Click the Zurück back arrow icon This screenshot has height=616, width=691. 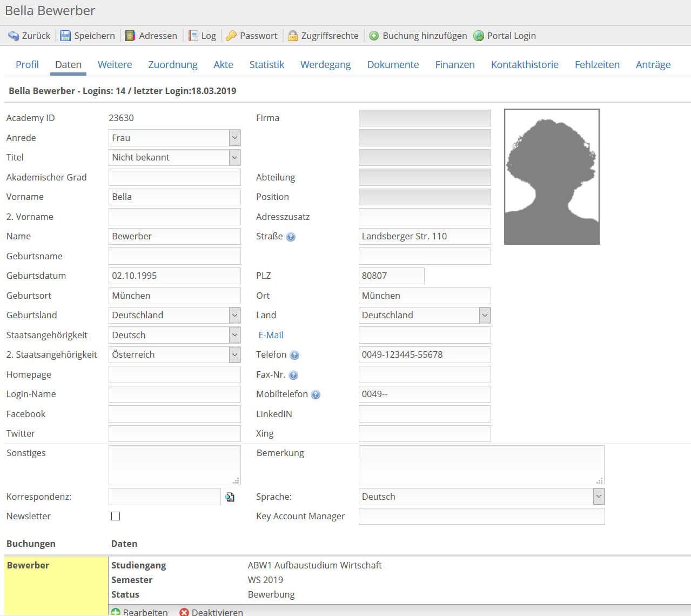tap(14, 36)
